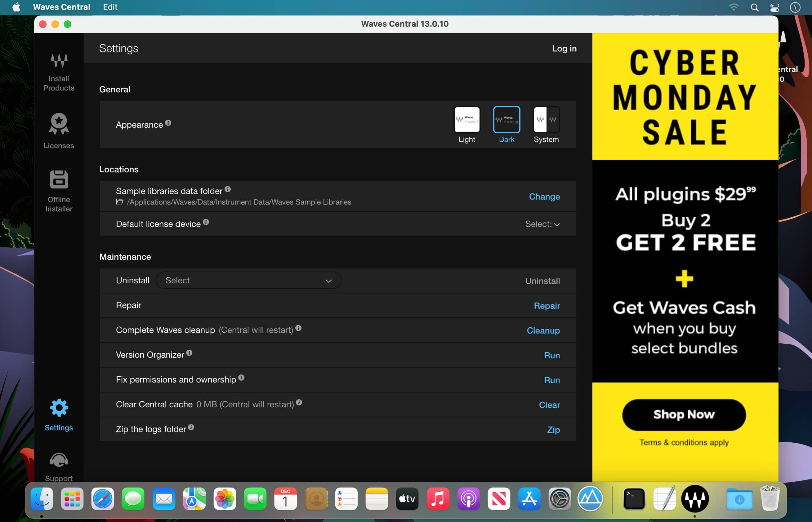
Task: Click the Cyber Monday Sale banner
Action: [685, 97]
